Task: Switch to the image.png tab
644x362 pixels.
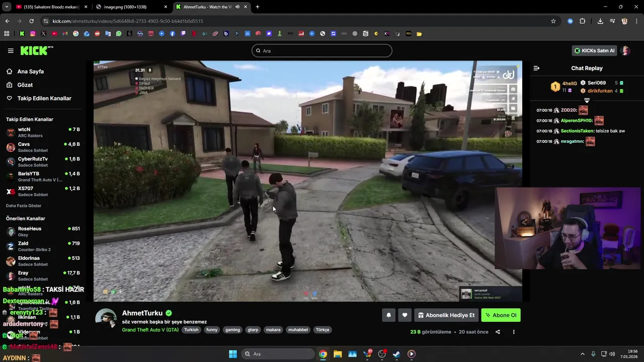Action: 131,7
